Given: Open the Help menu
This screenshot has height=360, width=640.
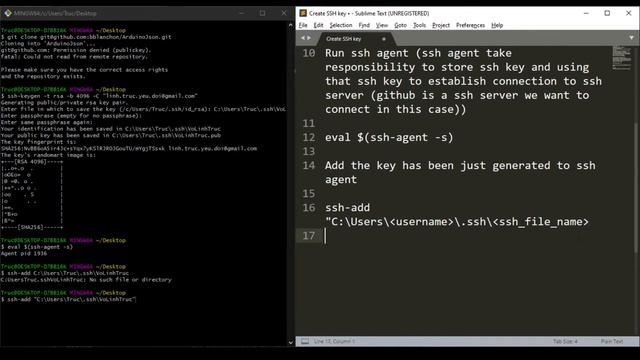Looking at the screenshot, I should [x=497, y=25].
